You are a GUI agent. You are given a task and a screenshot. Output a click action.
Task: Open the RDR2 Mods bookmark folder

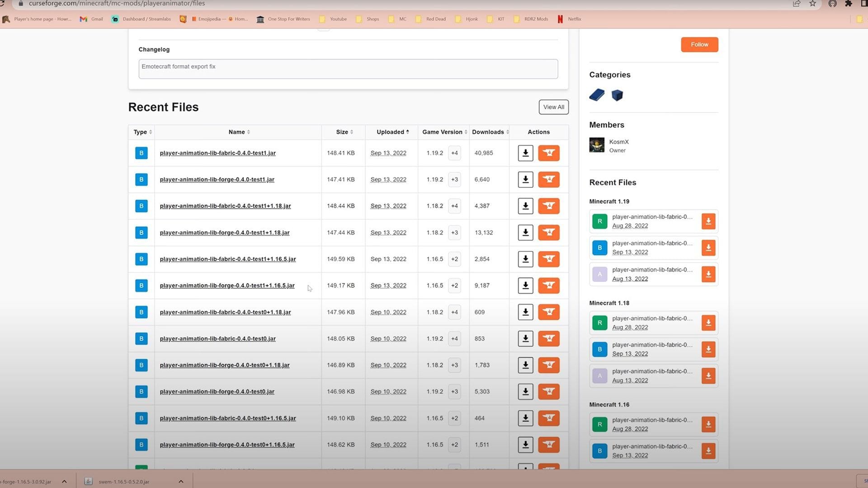pos(531,19)
